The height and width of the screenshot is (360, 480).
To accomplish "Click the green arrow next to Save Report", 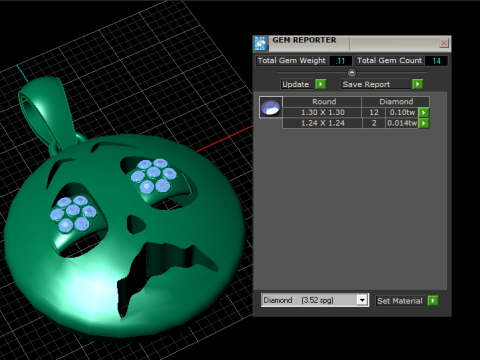I will (418, 84).
